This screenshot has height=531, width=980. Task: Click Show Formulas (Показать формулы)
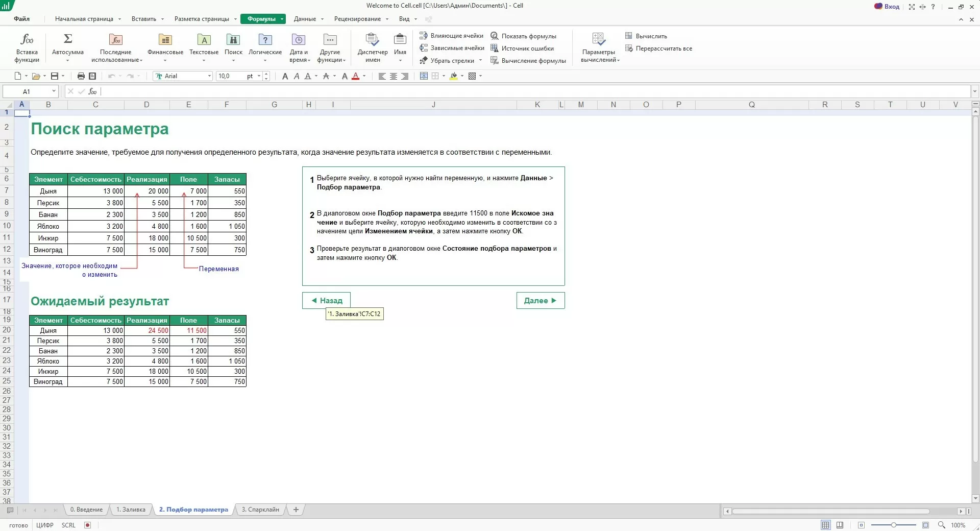pyautogui.click(x=523, y=36)
